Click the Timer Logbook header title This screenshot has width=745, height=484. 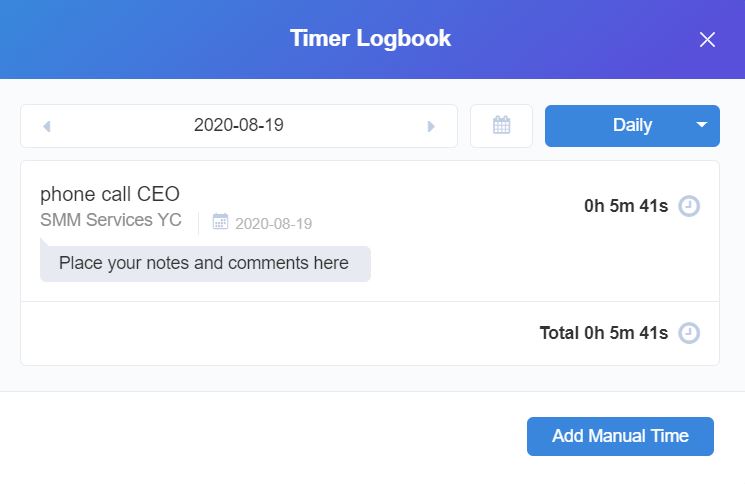pyautogui.click(x=370, y=38)
